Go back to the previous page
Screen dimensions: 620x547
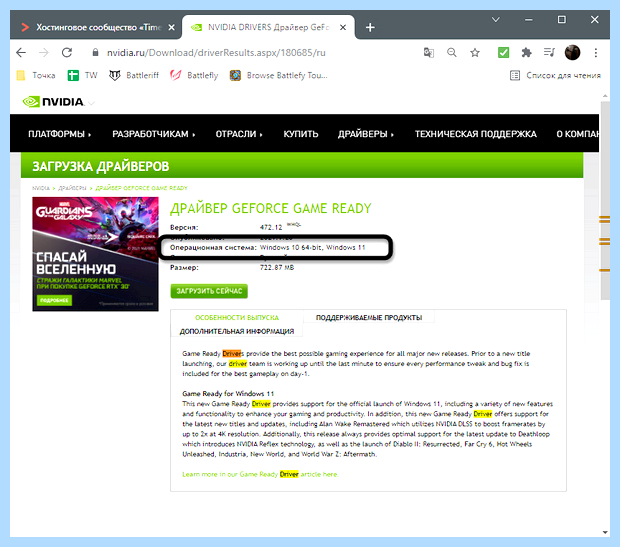[21, 53]
